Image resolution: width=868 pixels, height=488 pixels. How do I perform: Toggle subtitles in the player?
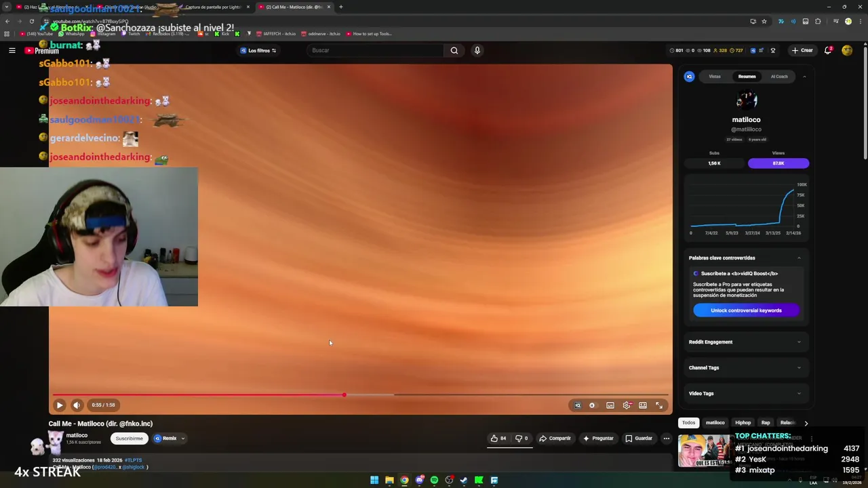tap(610, 405)
